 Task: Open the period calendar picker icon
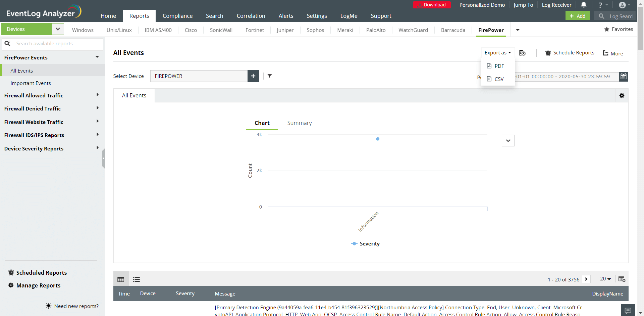(x=624, y=77)
